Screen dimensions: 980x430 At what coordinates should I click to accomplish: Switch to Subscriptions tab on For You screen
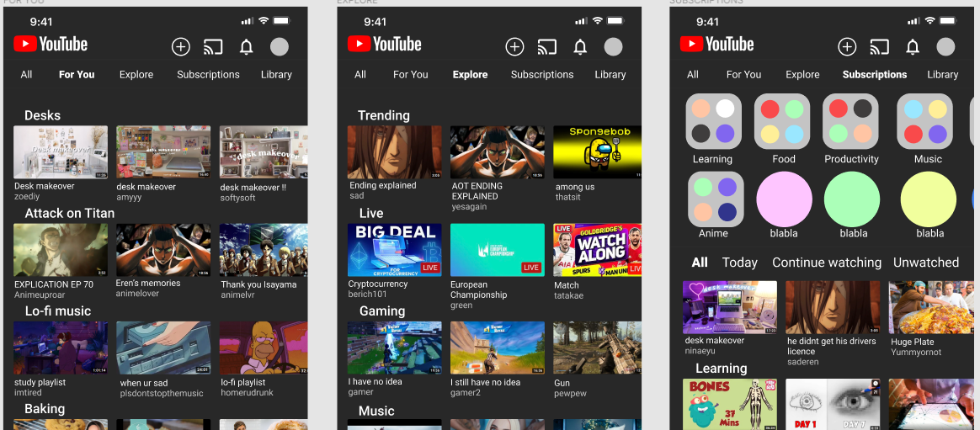pos(208,74)
